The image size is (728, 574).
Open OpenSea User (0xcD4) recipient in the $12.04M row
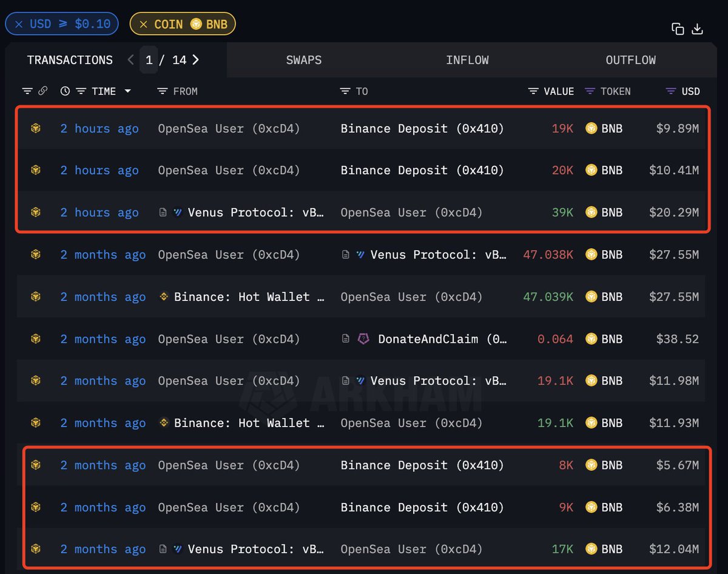(411, 549)
